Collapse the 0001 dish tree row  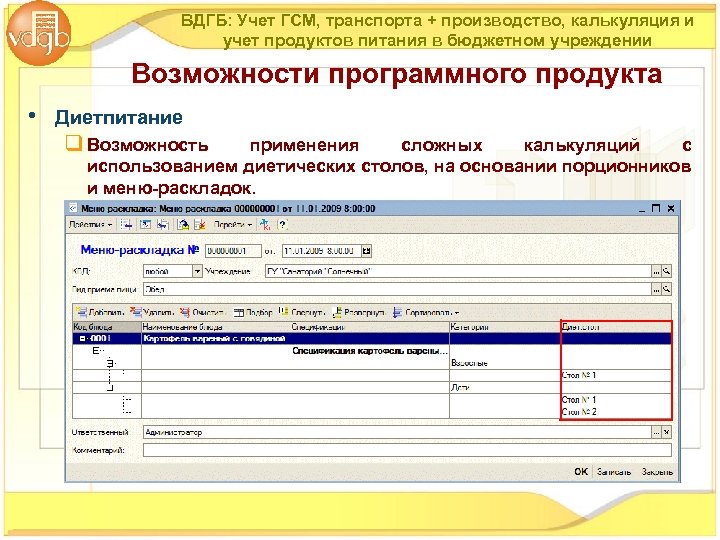pyautogui.click(x=83, y=339)
